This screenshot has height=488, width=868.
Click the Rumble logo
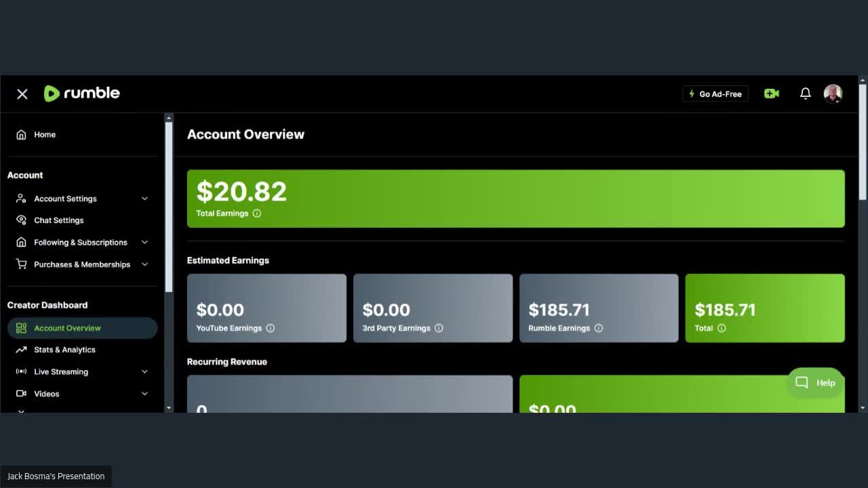(81, 94)
